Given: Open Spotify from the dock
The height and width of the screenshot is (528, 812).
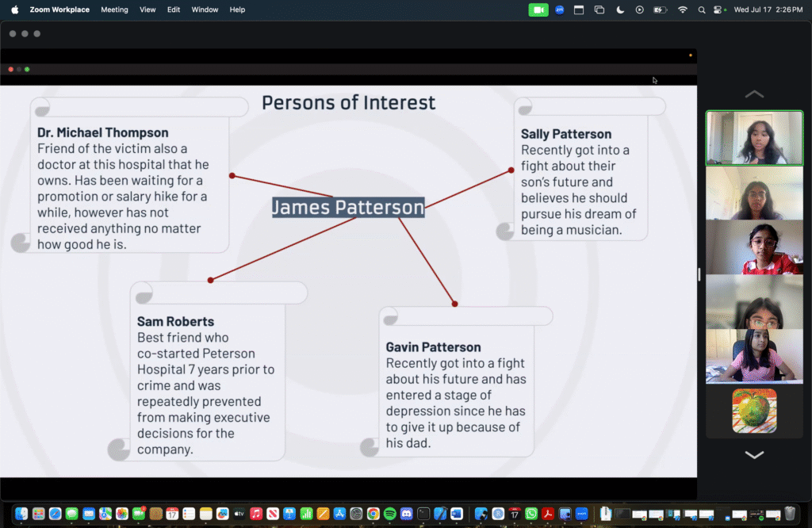Looking at the screenshot, I should [x=389, y=514].
